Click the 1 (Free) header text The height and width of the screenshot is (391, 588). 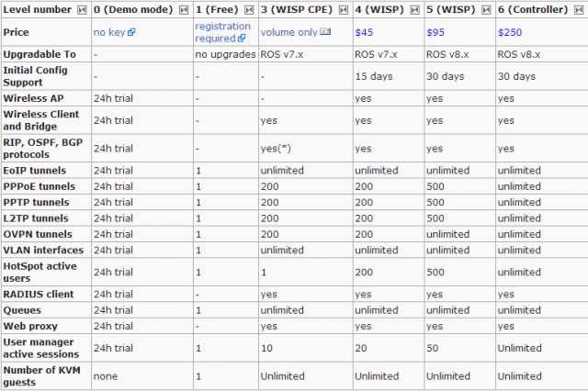point(217,10)
